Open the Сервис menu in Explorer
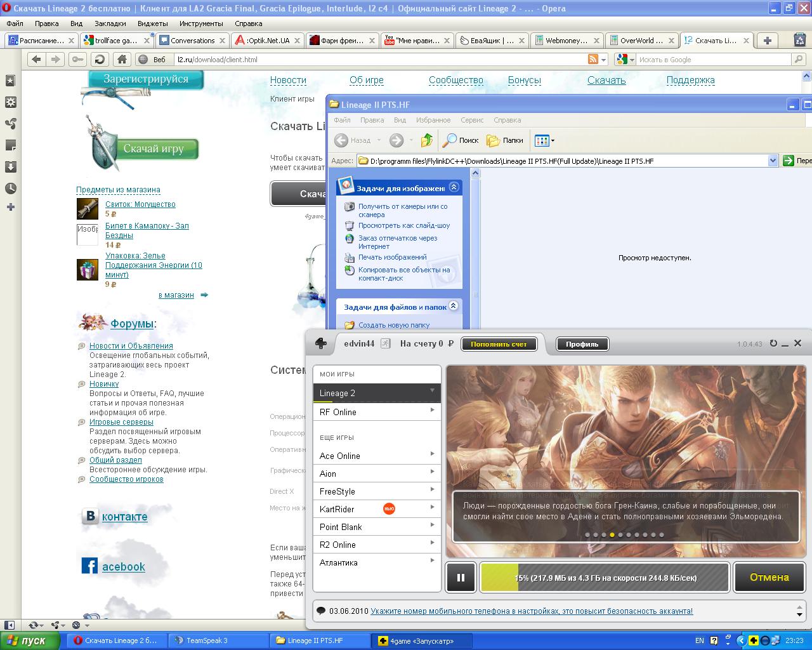812x650 pixels. coord(472,120)
